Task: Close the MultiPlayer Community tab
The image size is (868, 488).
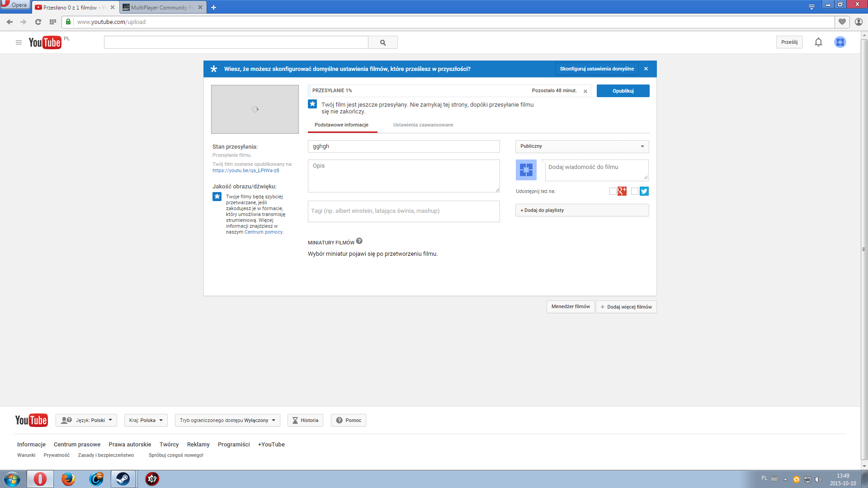Action: 200,7
